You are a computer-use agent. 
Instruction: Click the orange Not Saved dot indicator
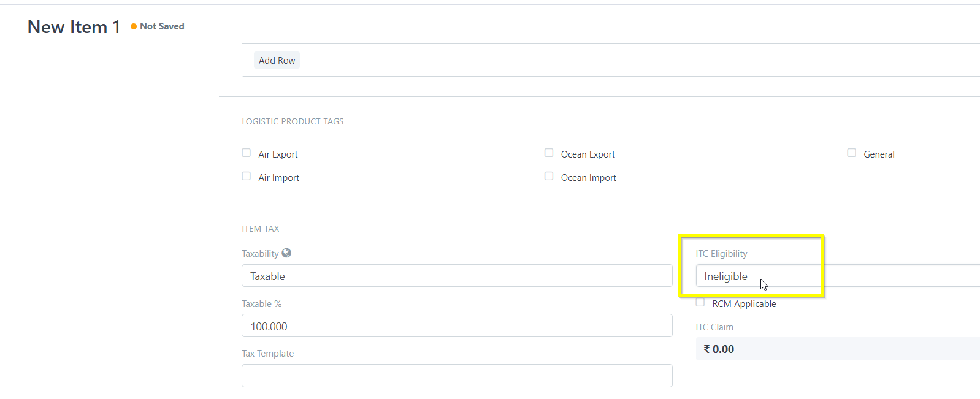[x=134, y=26]
